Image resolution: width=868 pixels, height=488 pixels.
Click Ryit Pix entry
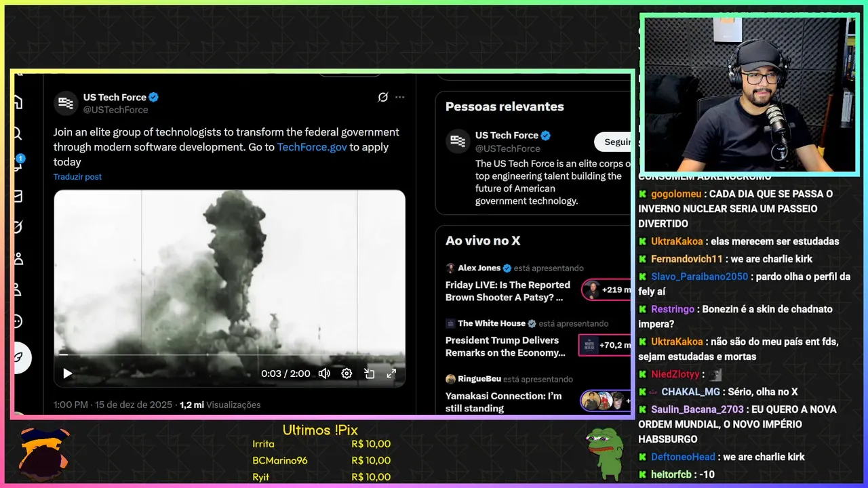pyautogui.click(x=321, y=477)
